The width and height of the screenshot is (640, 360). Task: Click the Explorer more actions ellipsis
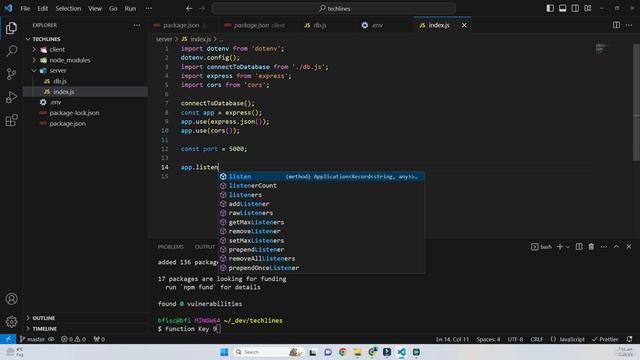click(x=137, y=25)
